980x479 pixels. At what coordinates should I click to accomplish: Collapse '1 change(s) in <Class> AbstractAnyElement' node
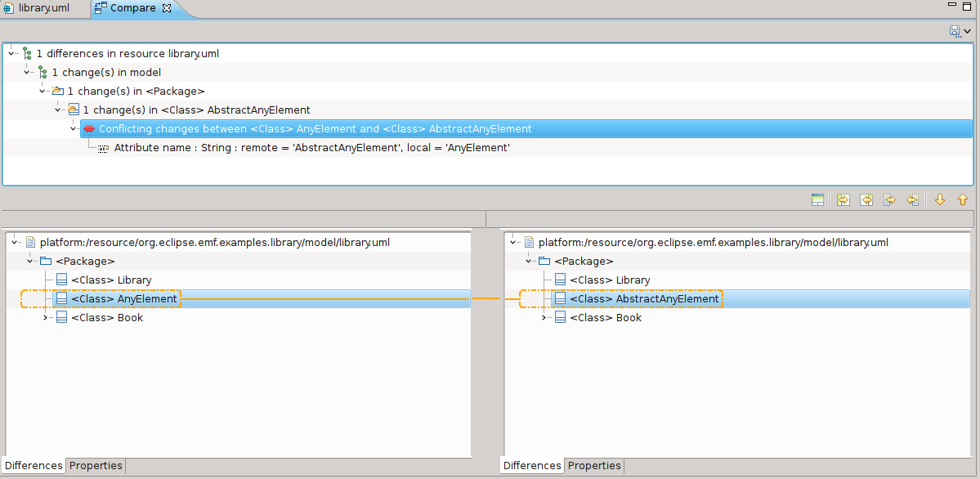point(57,110)
